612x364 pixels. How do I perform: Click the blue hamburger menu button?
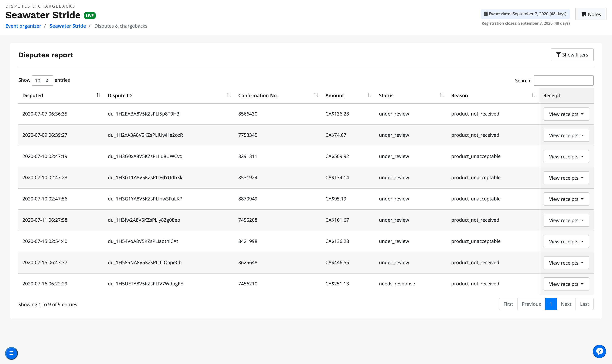11,353
